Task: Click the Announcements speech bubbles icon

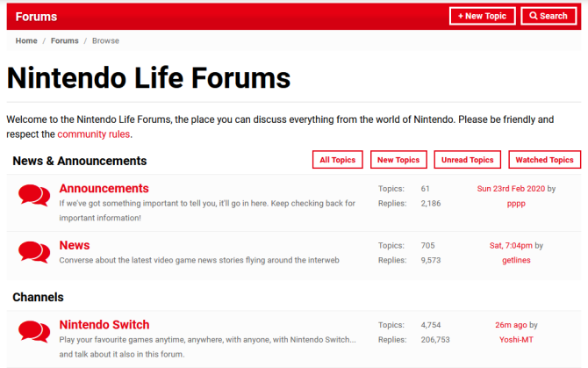Action: click(34, 195)
